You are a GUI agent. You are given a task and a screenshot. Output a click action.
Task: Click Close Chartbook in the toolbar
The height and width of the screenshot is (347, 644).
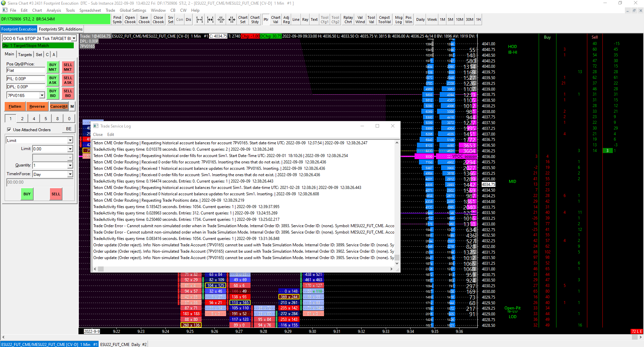(x=158, y=19)
